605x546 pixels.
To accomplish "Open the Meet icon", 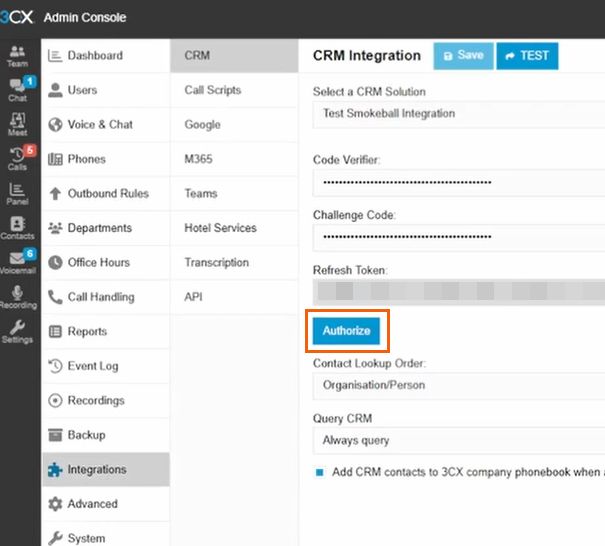I will 17,124.
